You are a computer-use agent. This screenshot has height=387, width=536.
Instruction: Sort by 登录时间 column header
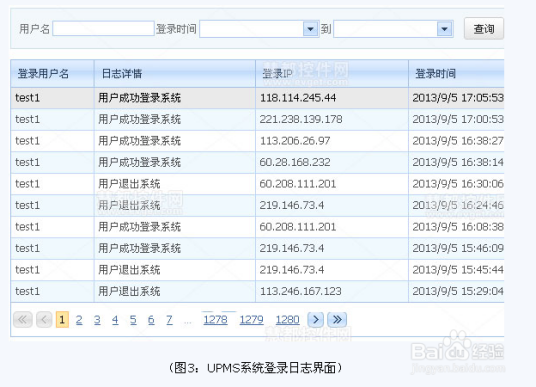pyautogui.click(x=456, y=74)
